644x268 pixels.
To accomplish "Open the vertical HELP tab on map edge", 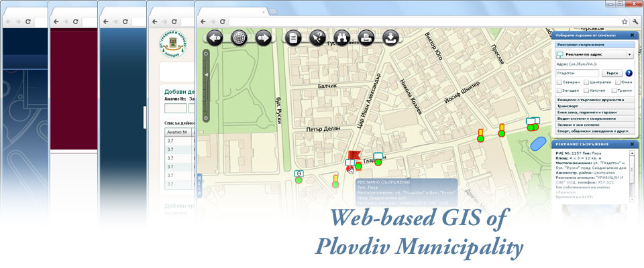I will tap(199, 186).
